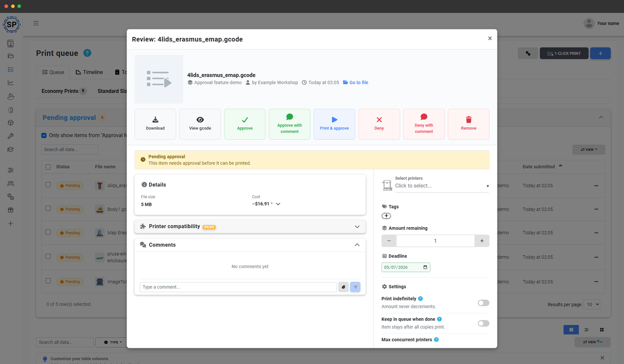
Task: Open the VIEW dropdown above the table
Action: (589, 150)
